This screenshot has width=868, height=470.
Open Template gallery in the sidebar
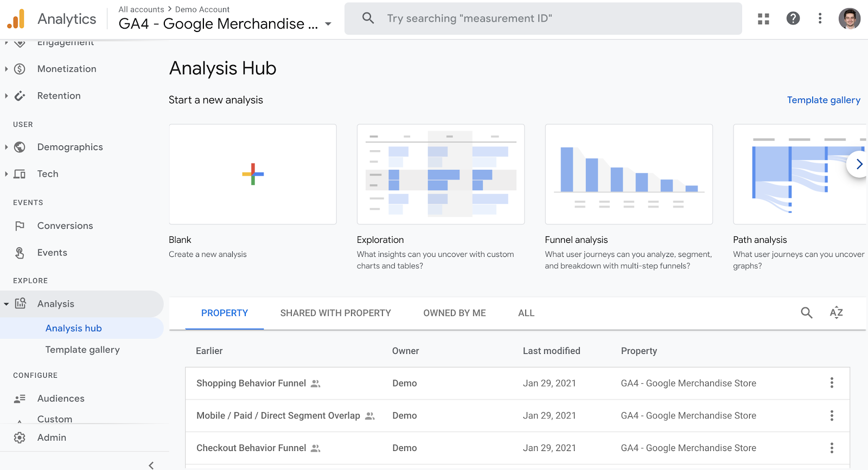coord(82,350)
